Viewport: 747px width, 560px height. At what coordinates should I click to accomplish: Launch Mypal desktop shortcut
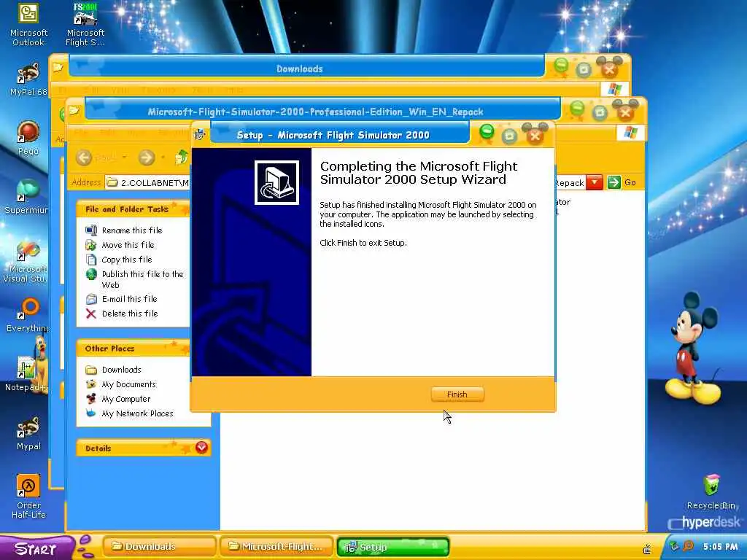[28, 433]
